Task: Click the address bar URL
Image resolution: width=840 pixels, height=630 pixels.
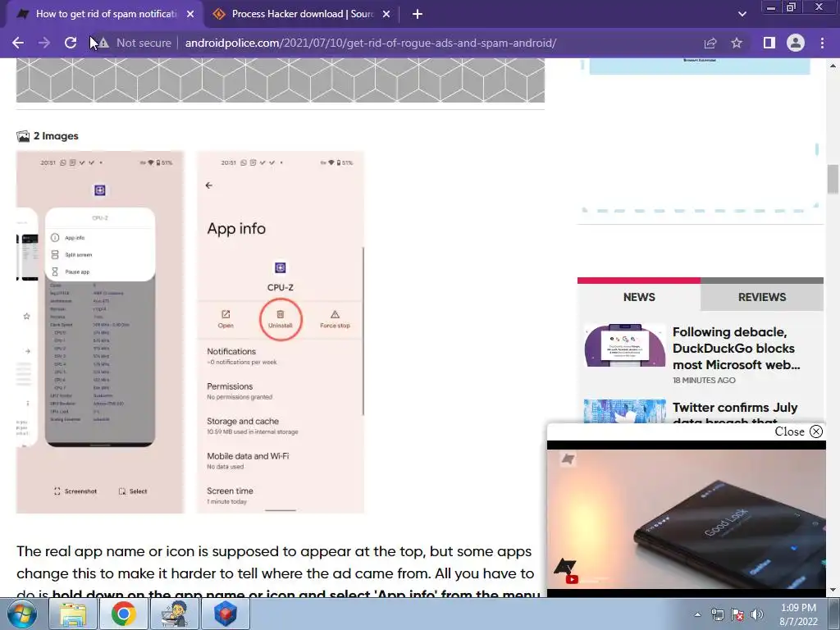Action: coord(370,43)
